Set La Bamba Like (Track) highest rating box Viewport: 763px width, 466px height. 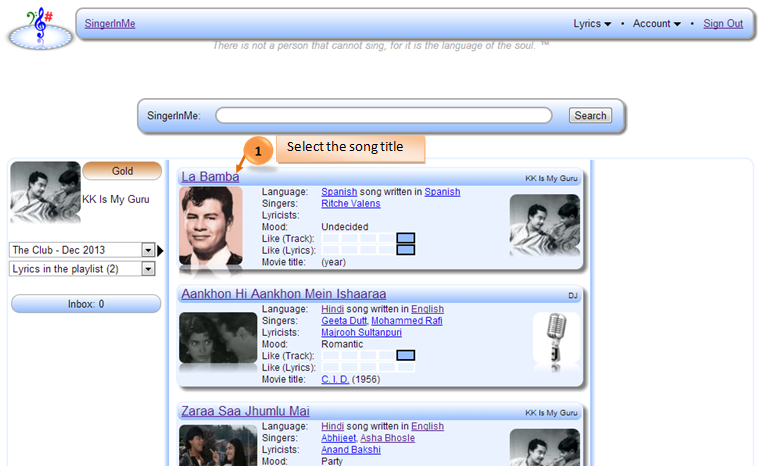(x=406, y=238)
